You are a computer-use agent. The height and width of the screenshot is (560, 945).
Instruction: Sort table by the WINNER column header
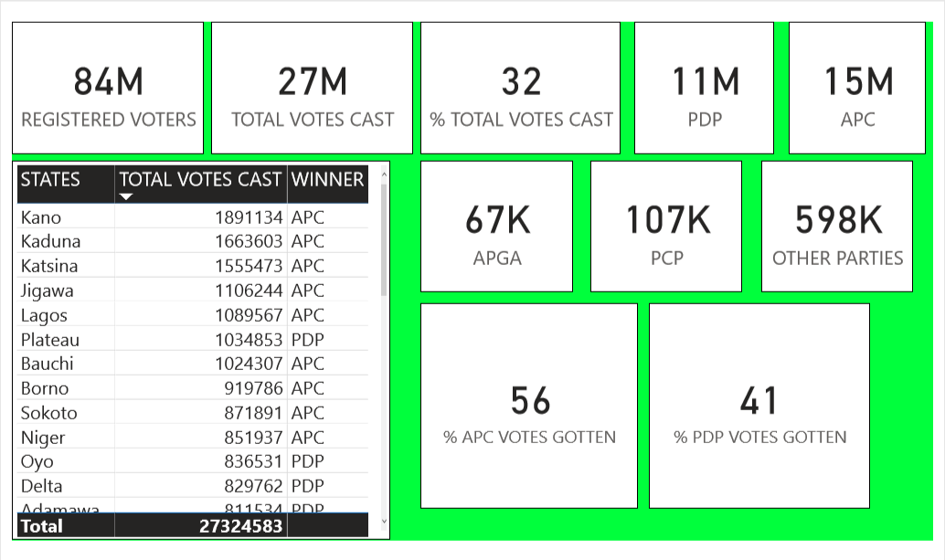tap(327, 180)
